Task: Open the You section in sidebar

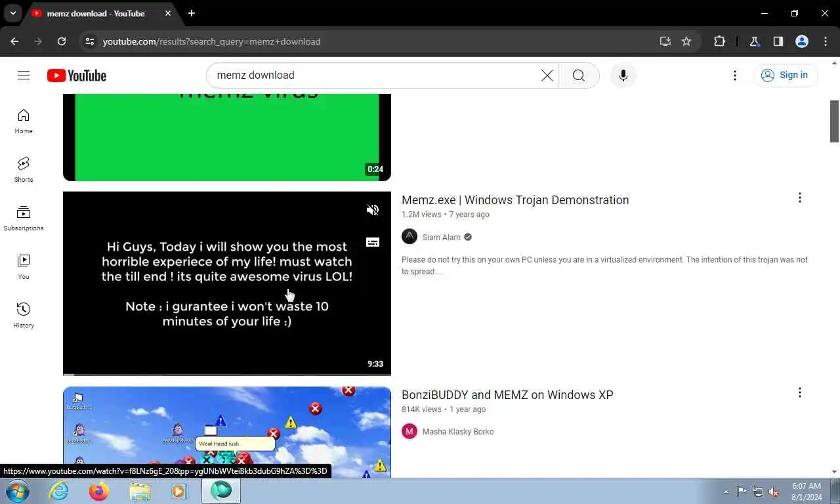Action: coord(24,267)
